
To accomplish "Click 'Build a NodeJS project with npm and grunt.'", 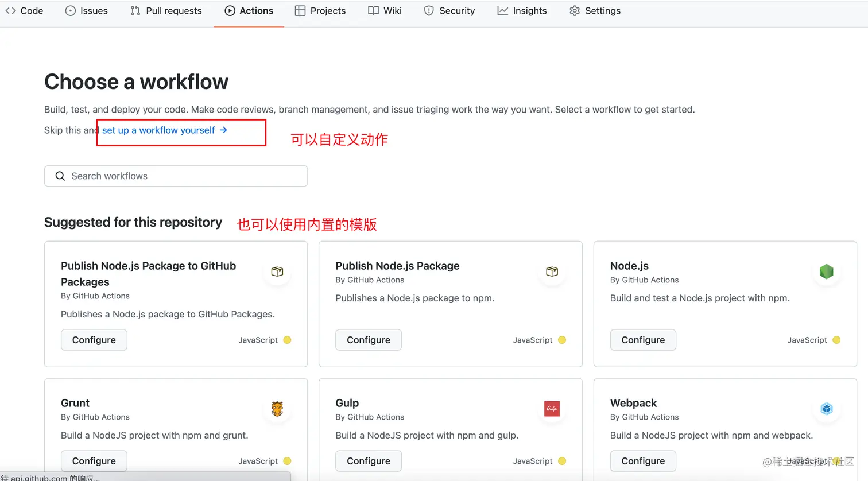I will [x=154, y=436].
